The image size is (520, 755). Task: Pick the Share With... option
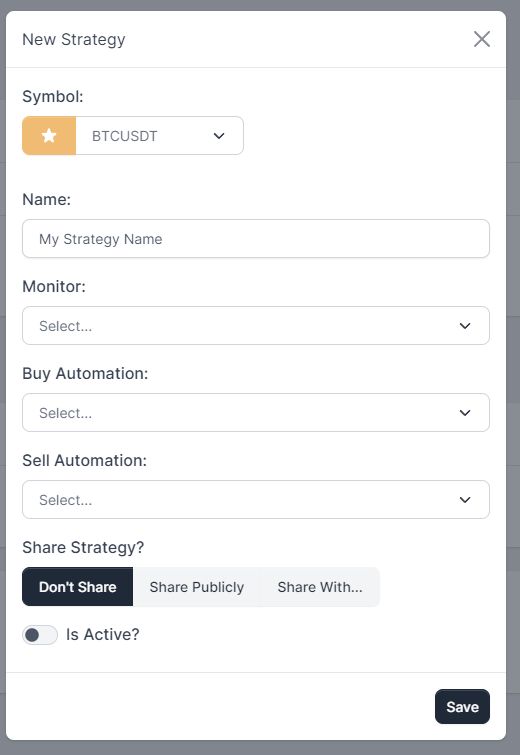320,586
